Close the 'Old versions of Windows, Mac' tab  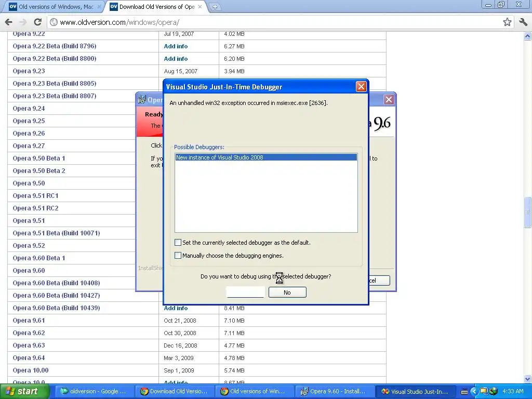tap(99, 6)
